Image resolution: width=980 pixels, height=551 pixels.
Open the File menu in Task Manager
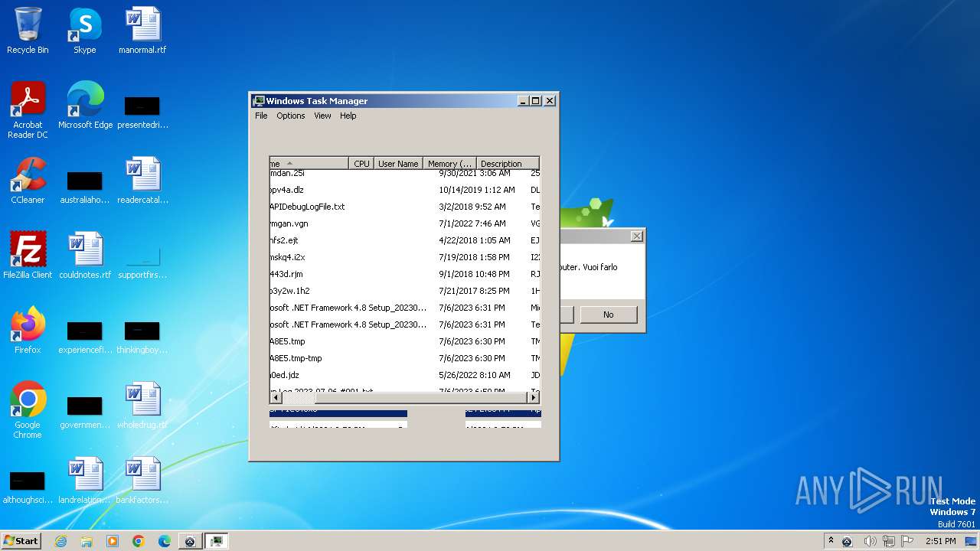tap(261, 116)
